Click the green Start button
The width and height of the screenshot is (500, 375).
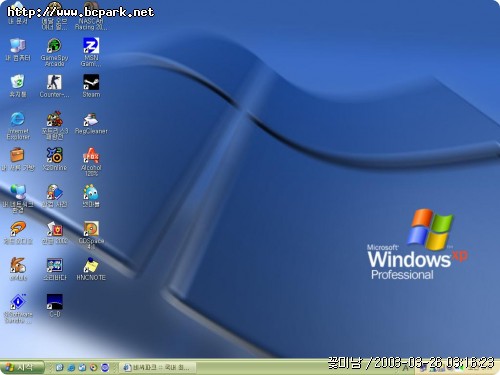tap(22, 367)
